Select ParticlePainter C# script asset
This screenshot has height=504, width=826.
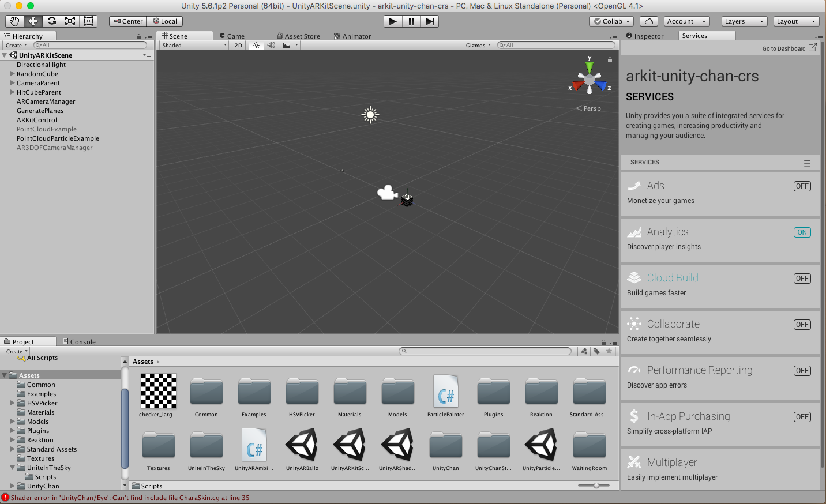[x=445, y=396]
